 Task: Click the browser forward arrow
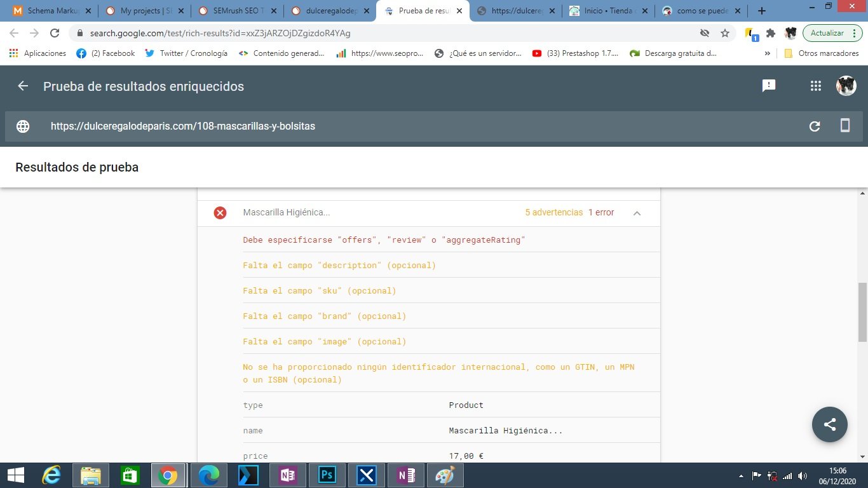[x=34, y=33]
